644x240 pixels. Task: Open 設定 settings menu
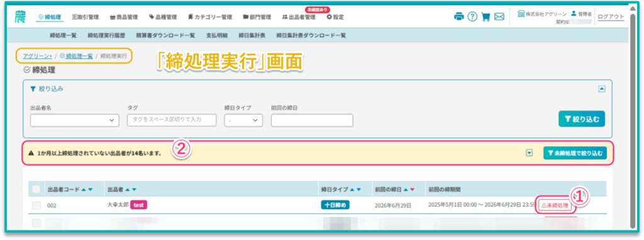[335, 17]
